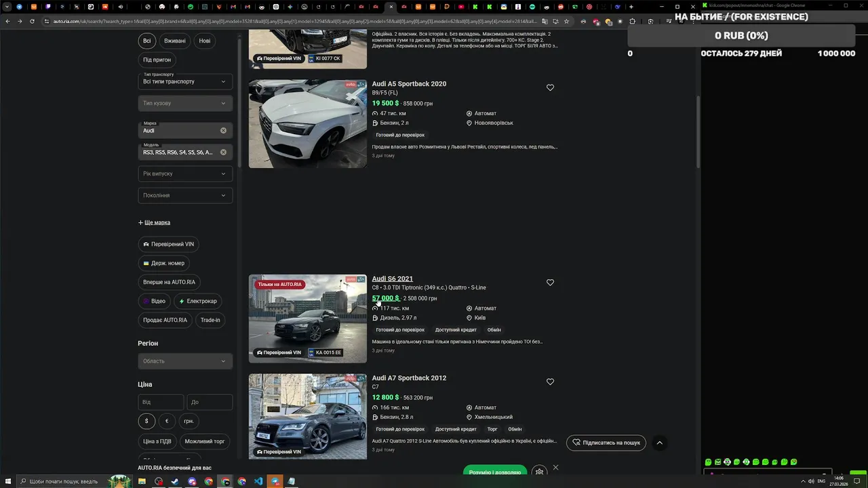Viewport: 868px width, 488px height.
Task: Click 'Ще марка' to add brand
Action: (x=155, y=222)
